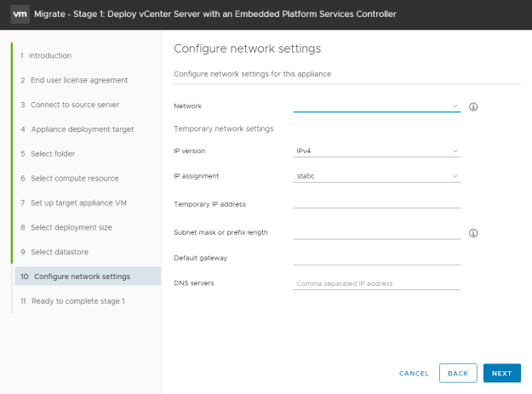Click the vm logo icon in header

(20, 14)
